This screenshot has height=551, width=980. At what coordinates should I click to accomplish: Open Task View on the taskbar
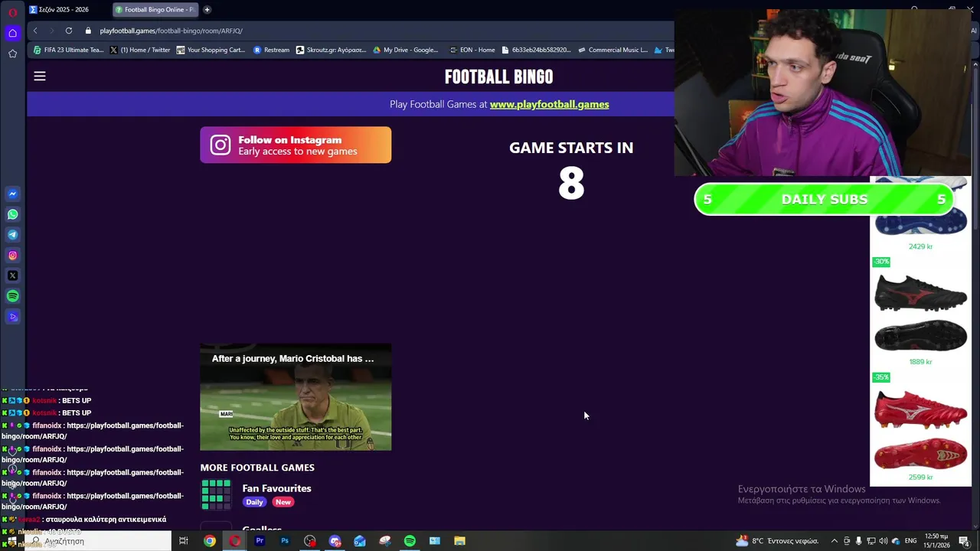point(184,541)
